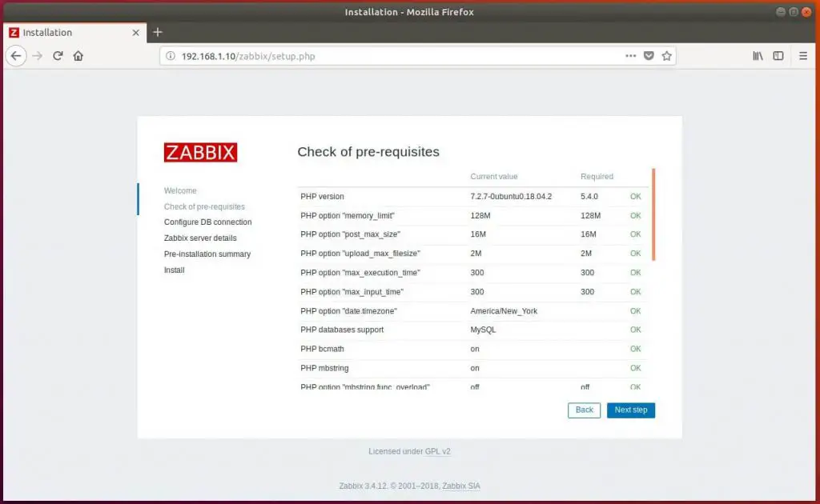
Task: Click the Back button
Action: (584, 410)
